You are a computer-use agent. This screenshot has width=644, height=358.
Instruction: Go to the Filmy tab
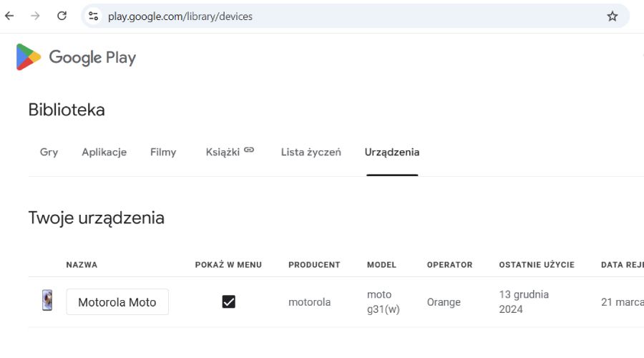[x=163, y=152]
